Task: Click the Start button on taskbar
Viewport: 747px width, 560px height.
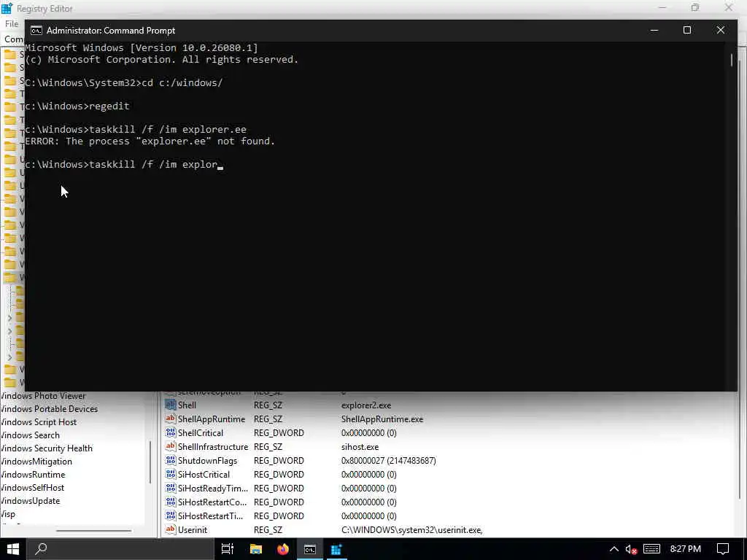Action: point(12,549)
